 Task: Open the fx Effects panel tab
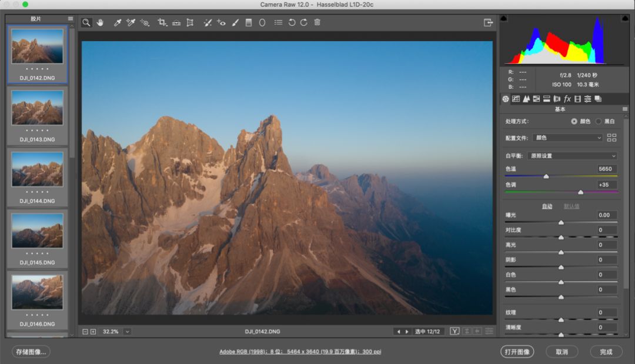pos(567,99)
